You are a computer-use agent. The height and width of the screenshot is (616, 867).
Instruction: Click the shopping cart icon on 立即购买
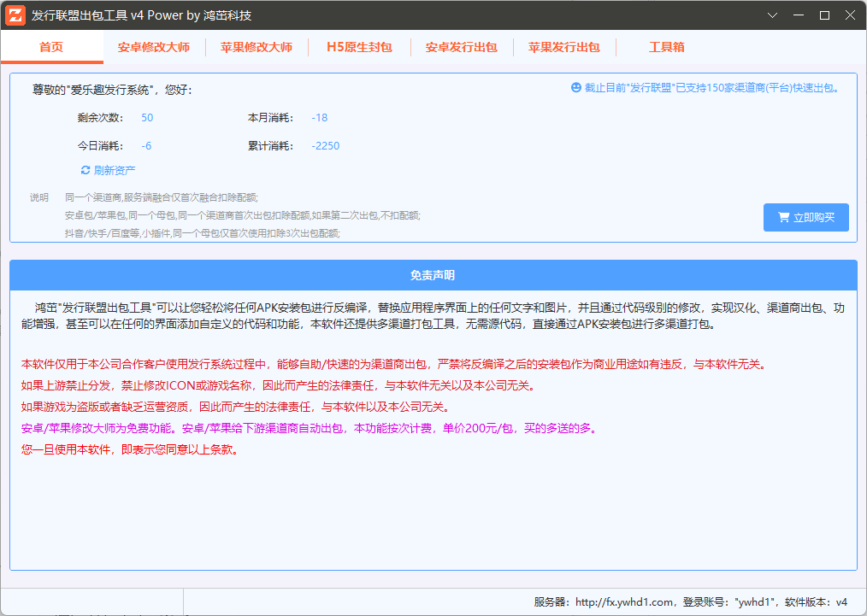pyautogui.click(x=784, y=217)
